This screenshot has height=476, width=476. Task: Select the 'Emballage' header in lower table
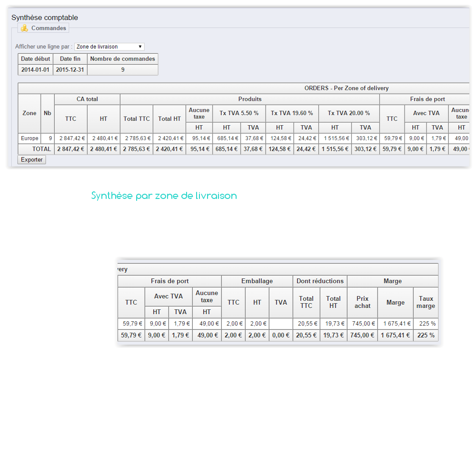[x=257, y=281]
